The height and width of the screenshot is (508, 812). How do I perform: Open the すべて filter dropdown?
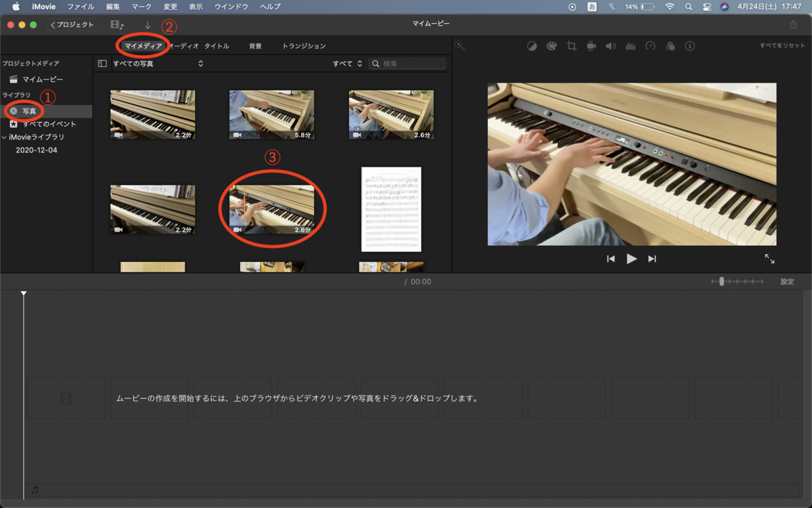tap(347, 64)
